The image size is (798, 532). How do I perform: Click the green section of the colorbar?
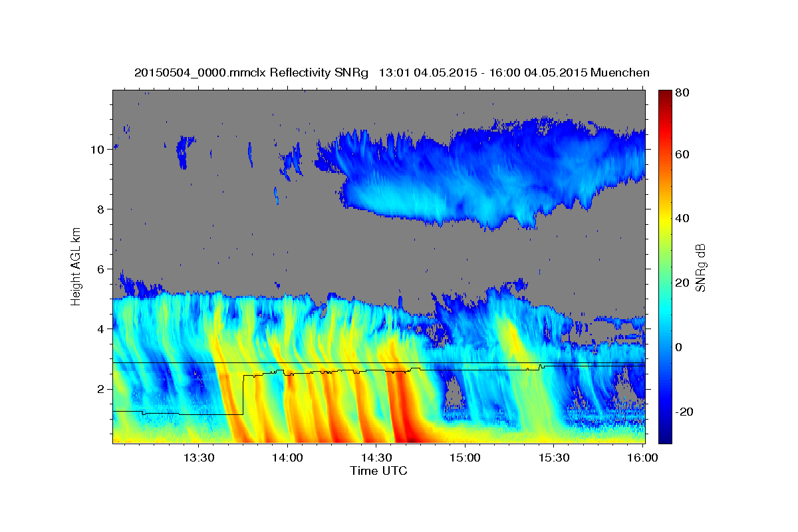click(x=665, y=266)
